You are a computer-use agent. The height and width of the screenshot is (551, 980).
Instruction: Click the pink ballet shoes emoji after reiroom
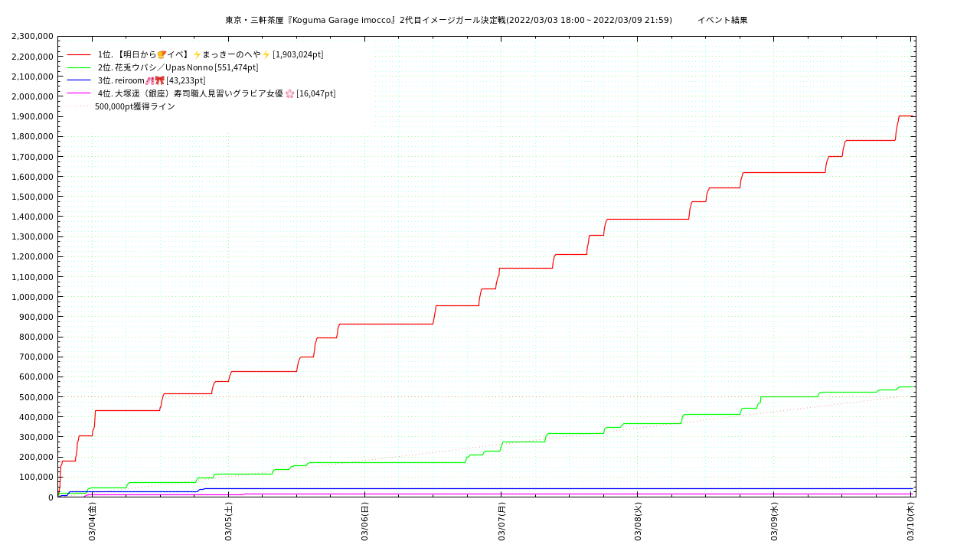[x=150, y=80]
